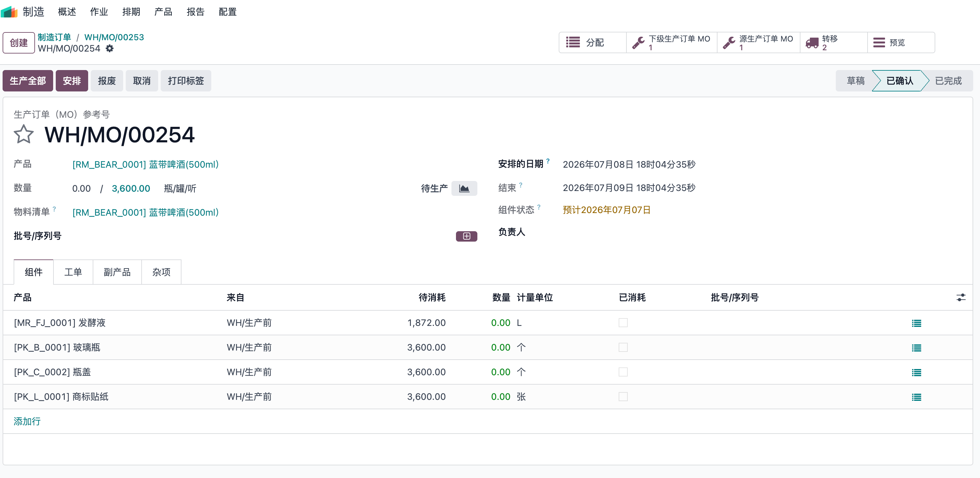This screenshot has width=980, height=478.
Task: Click the help mark beside 物料清单
Action: pos(54,209)
